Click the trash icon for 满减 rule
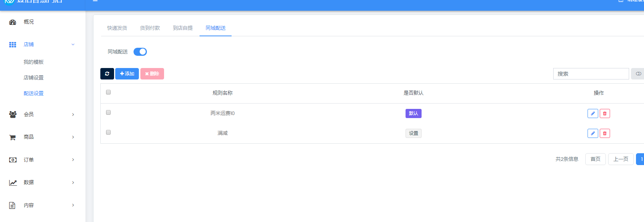This screenshot has width=644, height=222. 605,133
